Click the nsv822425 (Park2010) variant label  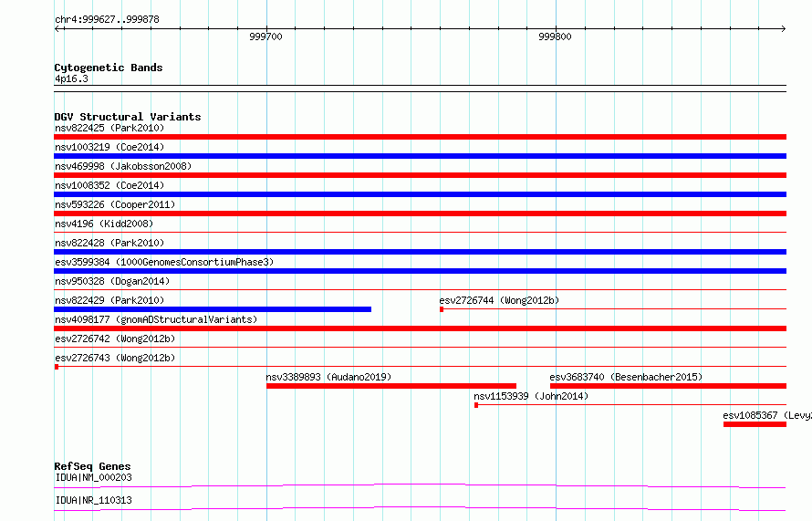(109, 128)
